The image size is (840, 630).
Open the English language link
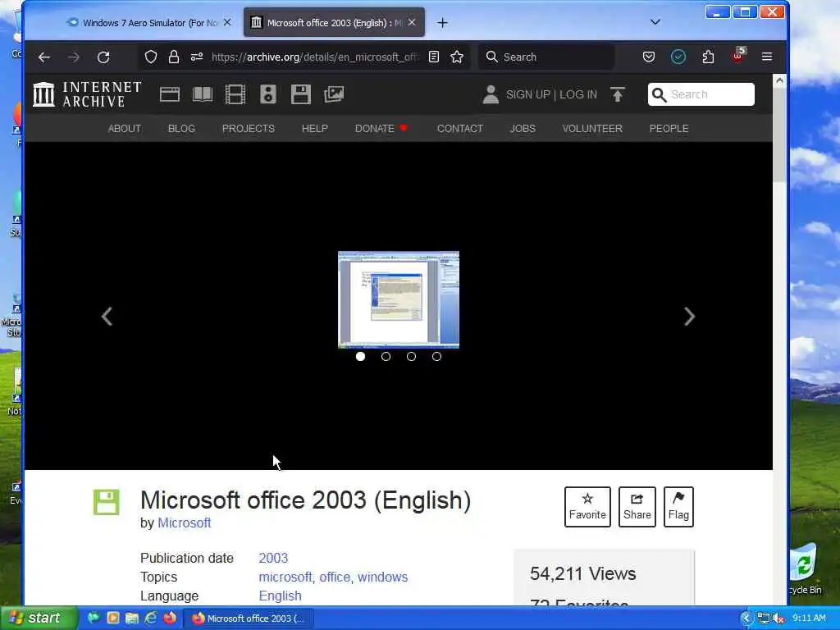click(x=281, y=596)
